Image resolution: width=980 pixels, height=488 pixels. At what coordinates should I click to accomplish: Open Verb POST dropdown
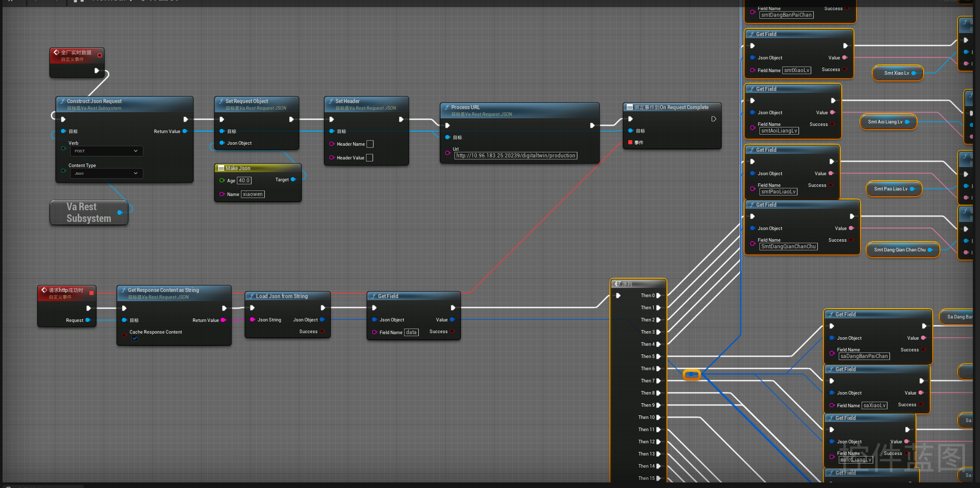[x=106, y=151]
